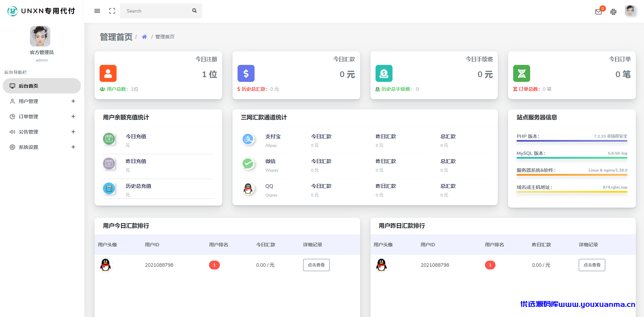Screen dimensions: 644x317
Task: Click user ID 2021088798 in today's ranking
Action: pos(159,265)
